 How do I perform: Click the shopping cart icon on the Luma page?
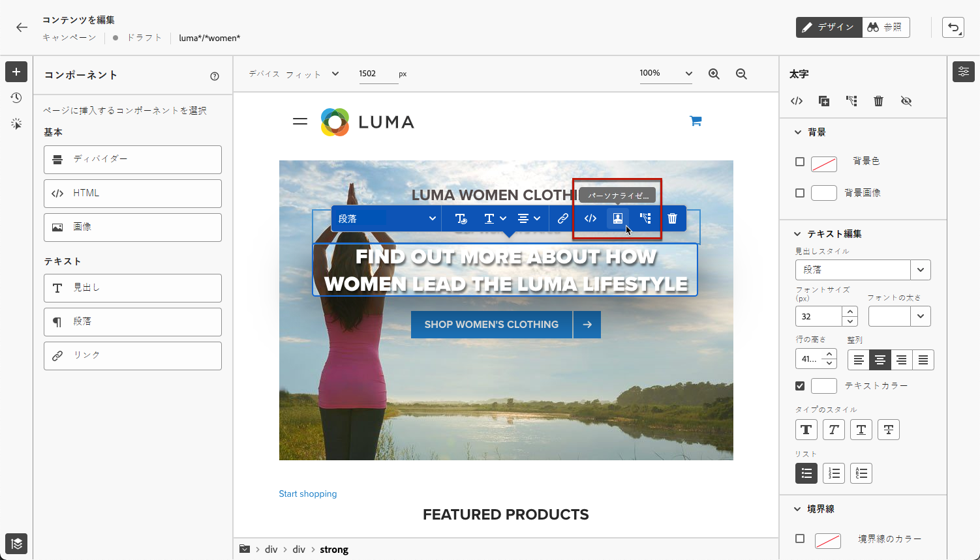[696, 121]
